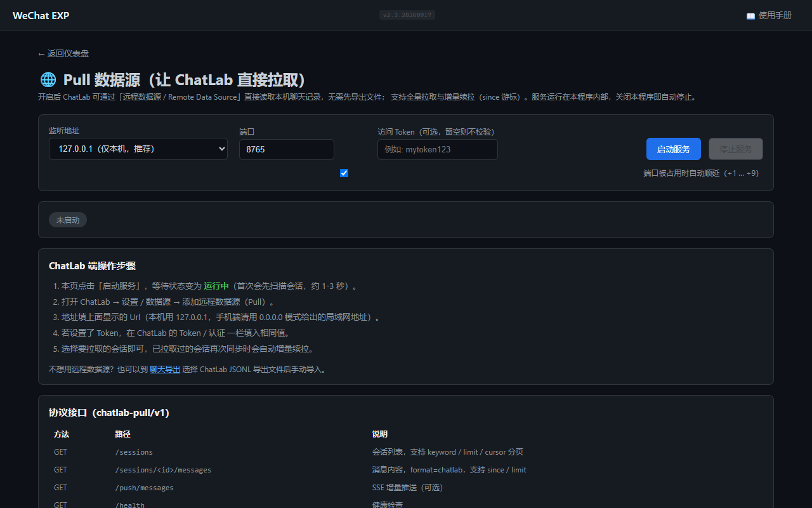This screenshot has height=508, width=812.
Task: Click the 未启动 status badge
Action: [68, 220]
